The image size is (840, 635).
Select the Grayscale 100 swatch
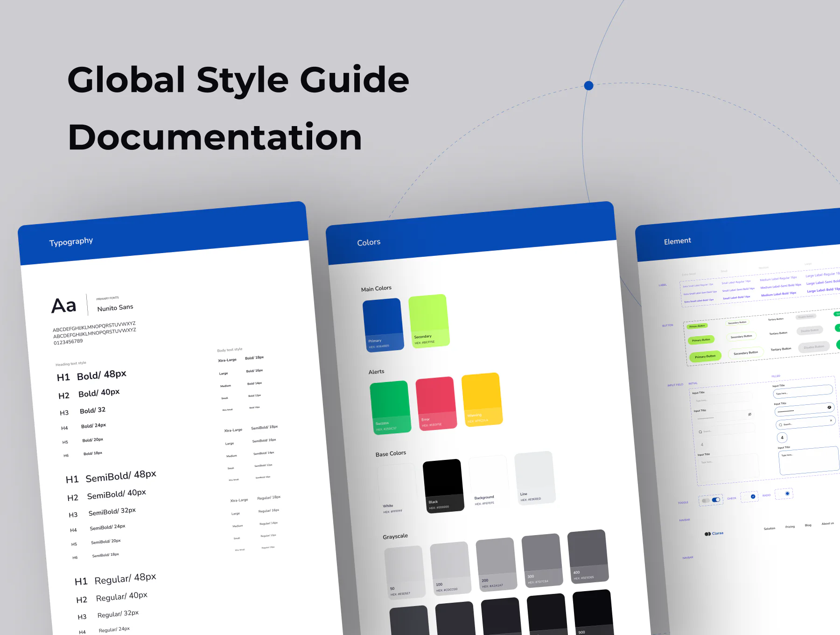click(450, 568)
